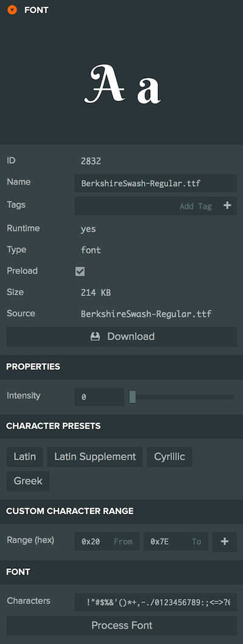Select the Latin Supplement preset
243x644 pixels.
pos(95,457)
